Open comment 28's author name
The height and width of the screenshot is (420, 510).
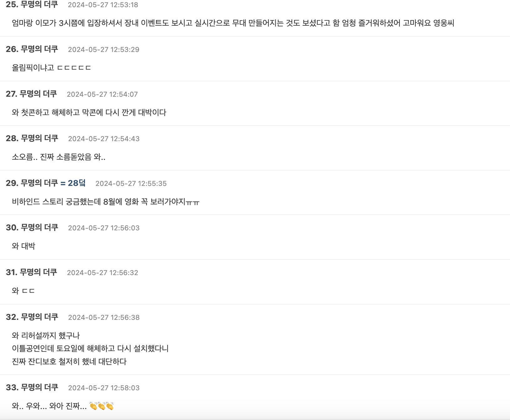[39, 138]
